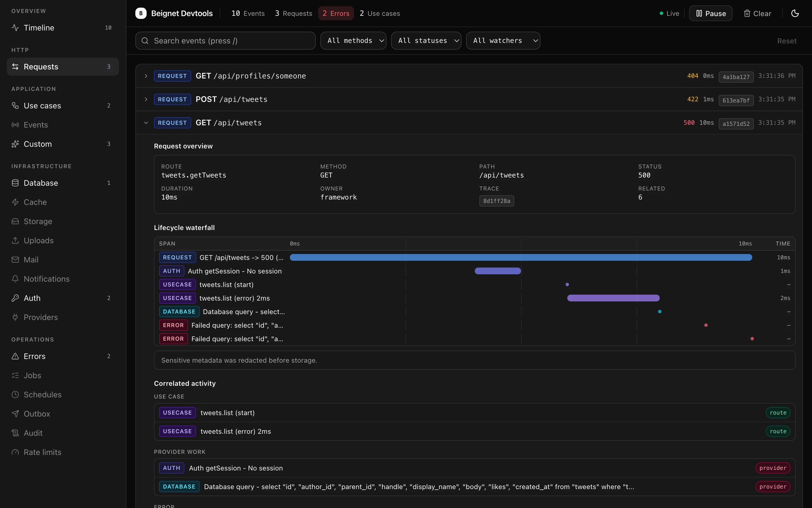Click the tweets.list start timeline dot

567,284
